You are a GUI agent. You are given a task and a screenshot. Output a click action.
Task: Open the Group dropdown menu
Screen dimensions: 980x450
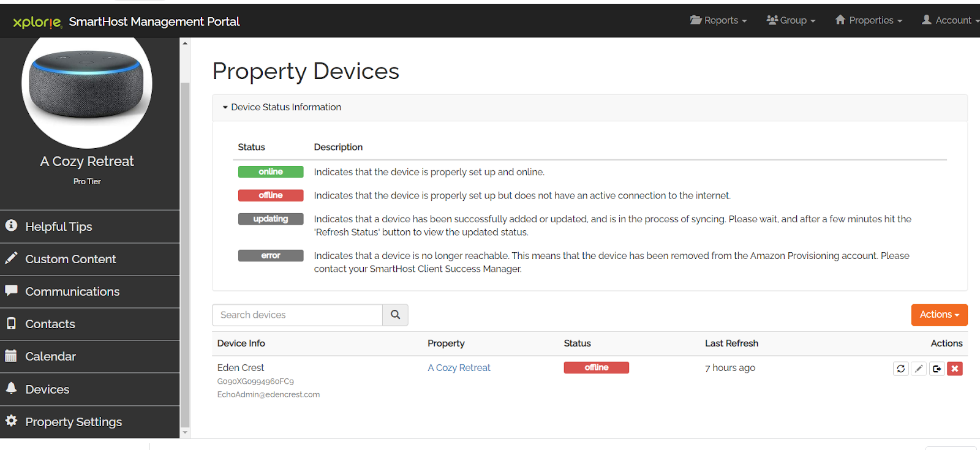791,20
